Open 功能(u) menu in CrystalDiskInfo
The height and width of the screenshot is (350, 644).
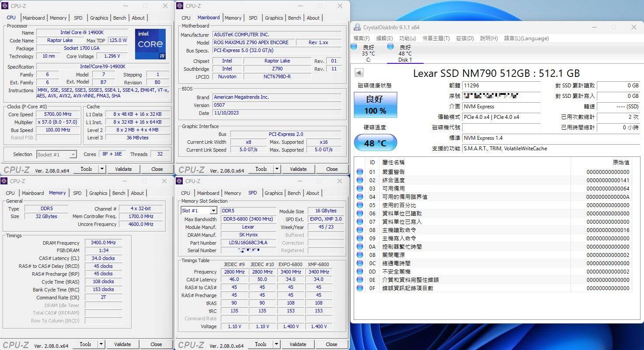point(407,38)
